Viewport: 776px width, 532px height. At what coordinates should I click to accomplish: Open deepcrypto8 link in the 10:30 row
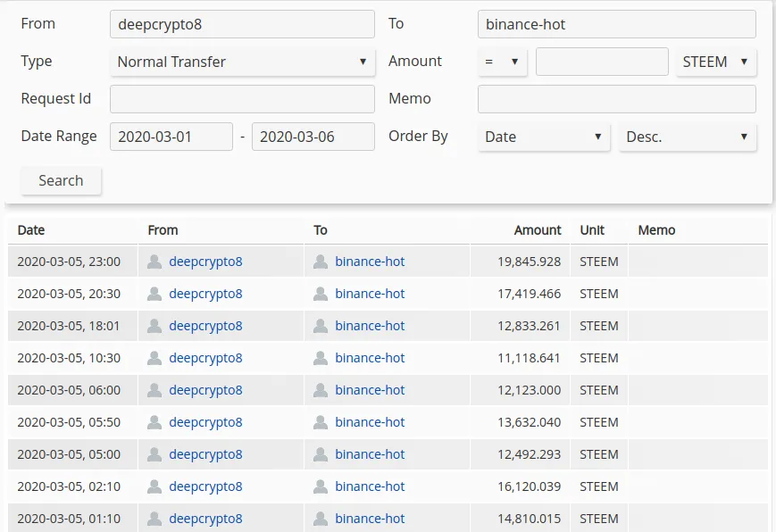tap(205, 358)
